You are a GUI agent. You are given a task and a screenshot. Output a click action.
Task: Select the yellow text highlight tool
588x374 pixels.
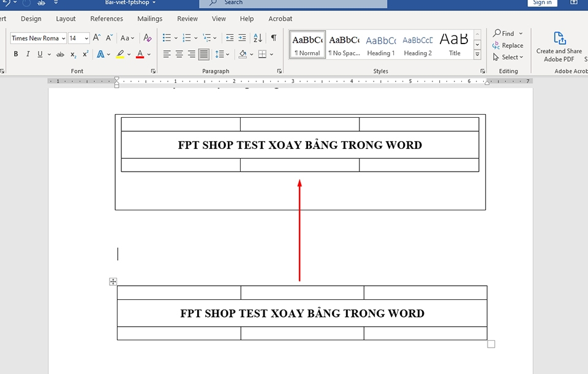(121, 54)
